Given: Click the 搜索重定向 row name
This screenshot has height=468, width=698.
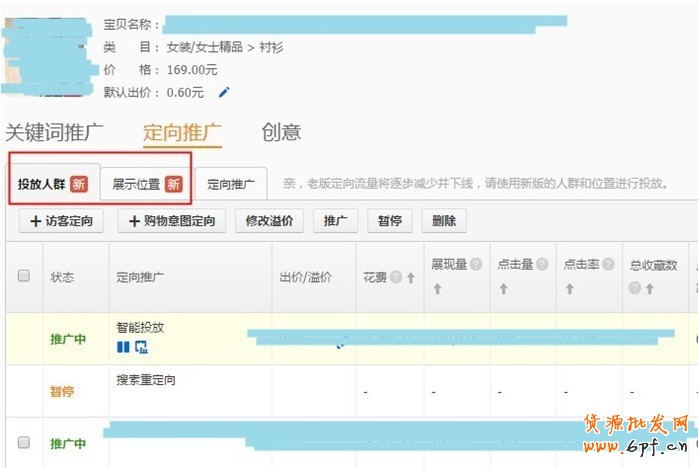Looking at the screenshot, I should point(146,381).
